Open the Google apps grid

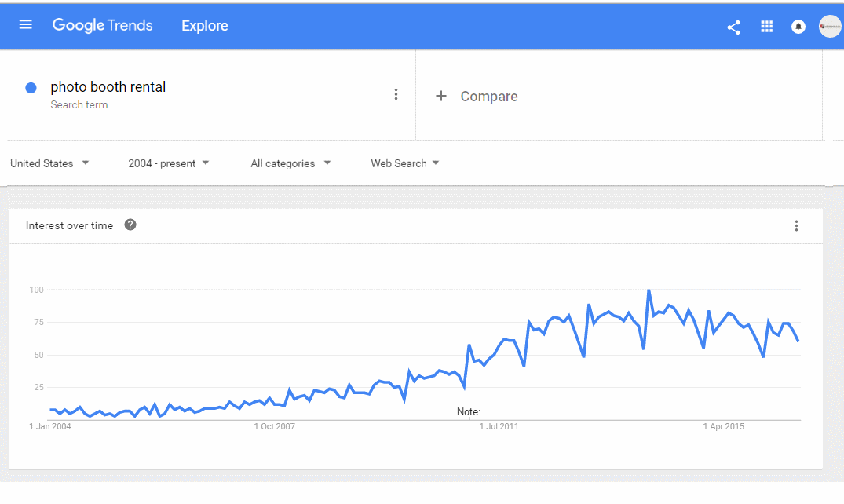766,27
